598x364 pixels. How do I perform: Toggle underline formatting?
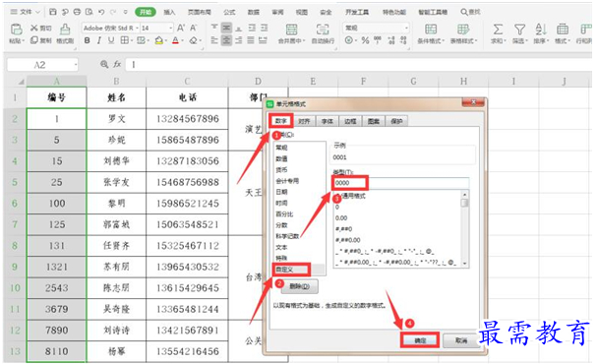click(x=111, y=40)
